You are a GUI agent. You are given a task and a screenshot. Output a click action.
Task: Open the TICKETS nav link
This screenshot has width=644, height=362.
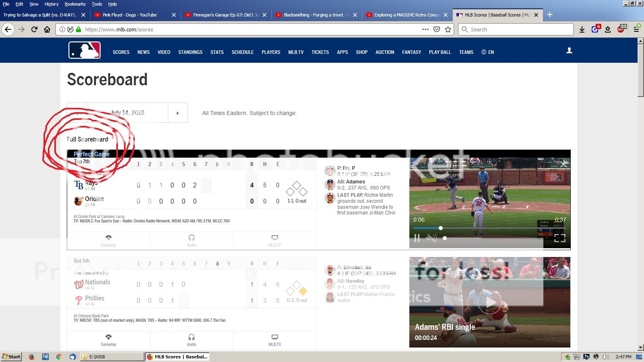(320, 52)
